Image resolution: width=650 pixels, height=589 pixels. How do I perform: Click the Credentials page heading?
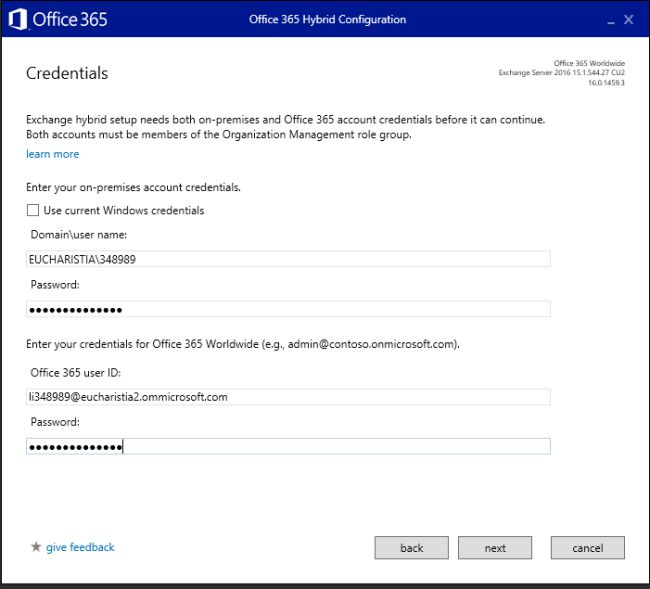click(x=67, y=73)
